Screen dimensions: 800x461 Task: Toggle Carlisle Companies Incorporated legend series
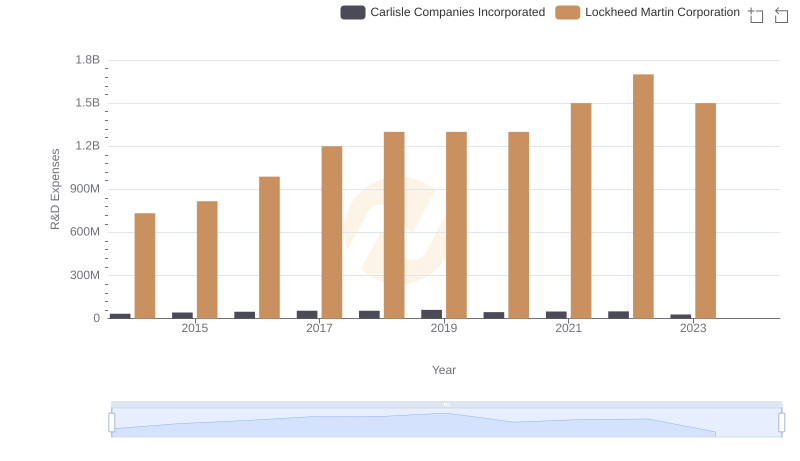pyautogui.click(x=442, y=12)
